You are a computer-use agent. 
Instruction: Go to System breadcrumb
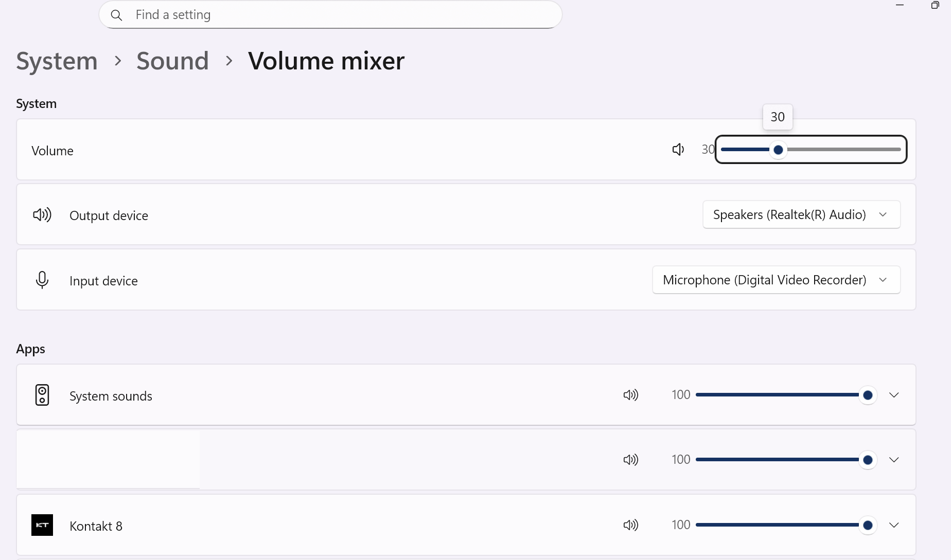(57, 61)
